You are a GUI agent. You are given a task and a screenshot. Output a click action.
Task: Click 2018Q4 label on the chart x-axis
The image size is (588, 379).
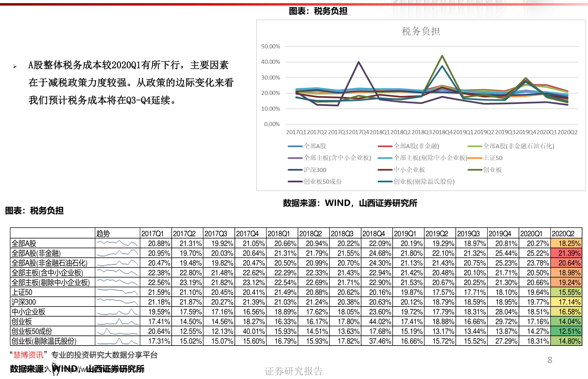(x=442, y=132)
